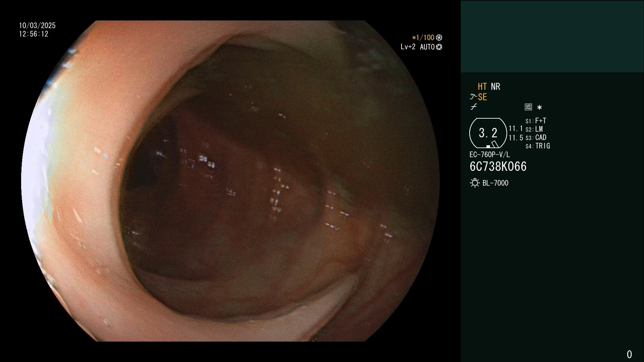
Task: Click the tone curve icon below SE
Action: (474, 107)
